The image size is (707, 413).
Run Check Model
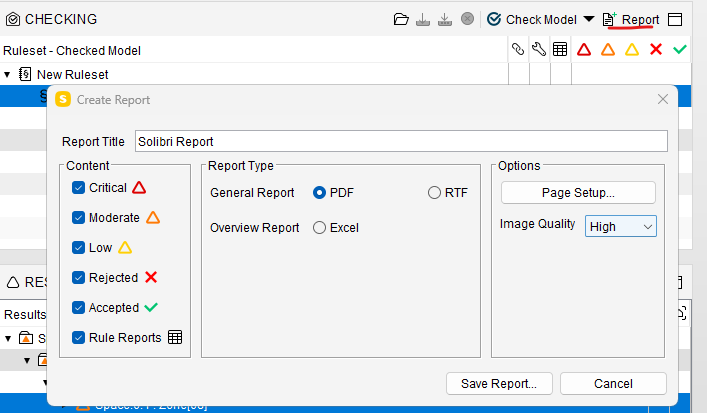532,19
